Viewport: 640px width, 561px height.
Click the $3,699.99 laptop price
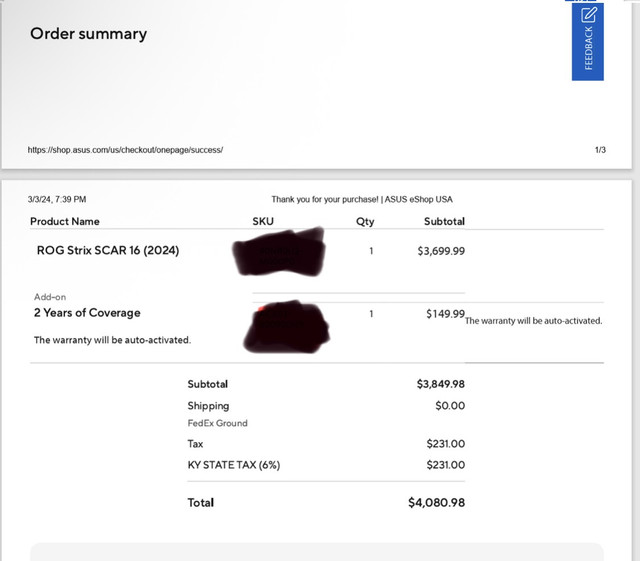(x=441, y=251)
